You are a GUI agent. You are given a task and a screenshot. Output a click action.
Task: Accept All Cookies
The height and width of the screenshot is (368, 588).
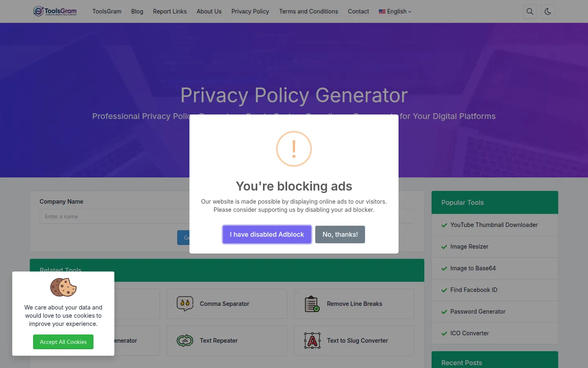tap(63, 342)
